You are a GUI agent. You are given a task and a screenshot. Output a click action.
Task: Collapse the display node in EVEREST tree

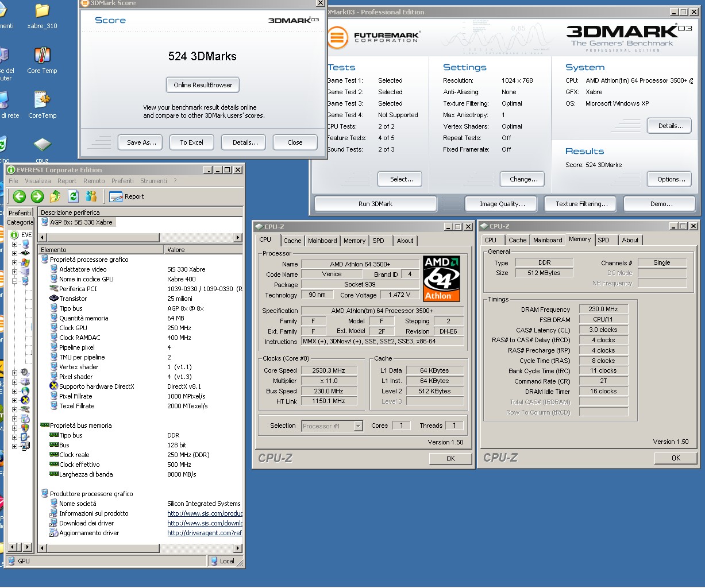point(14,281)
